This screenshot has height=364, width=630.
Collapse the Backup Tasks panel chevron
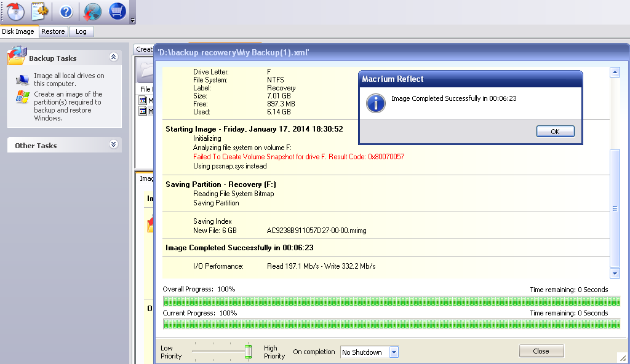click(x=114, y=57)
